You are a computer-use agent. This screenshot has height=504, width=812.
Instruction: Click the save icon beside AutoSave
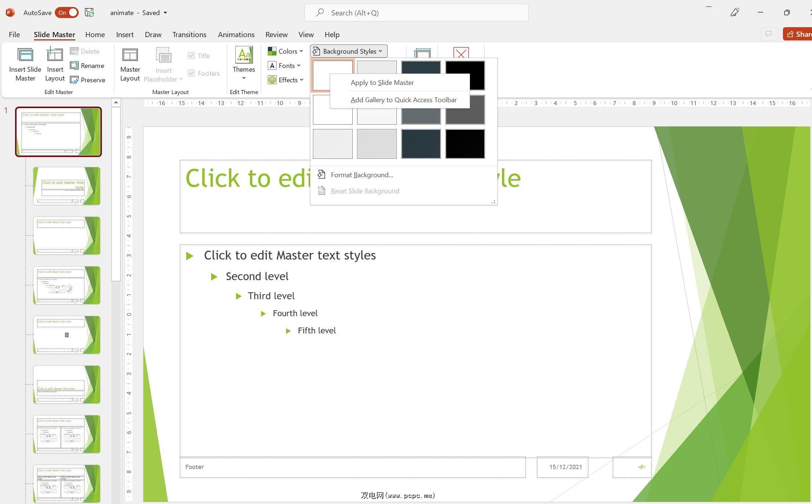click(x=89, y=12)
